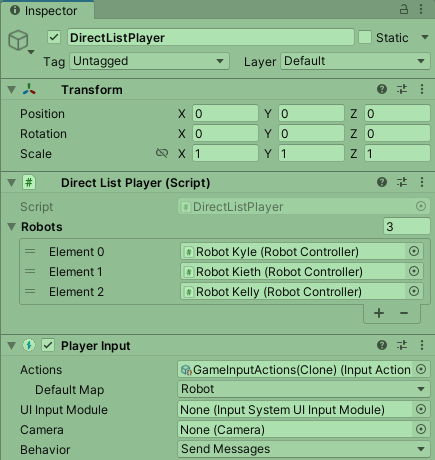This screenshot has height=460, width=435.
Task: Open the Layer Default dropdown
Action: [x=355, y=61]
